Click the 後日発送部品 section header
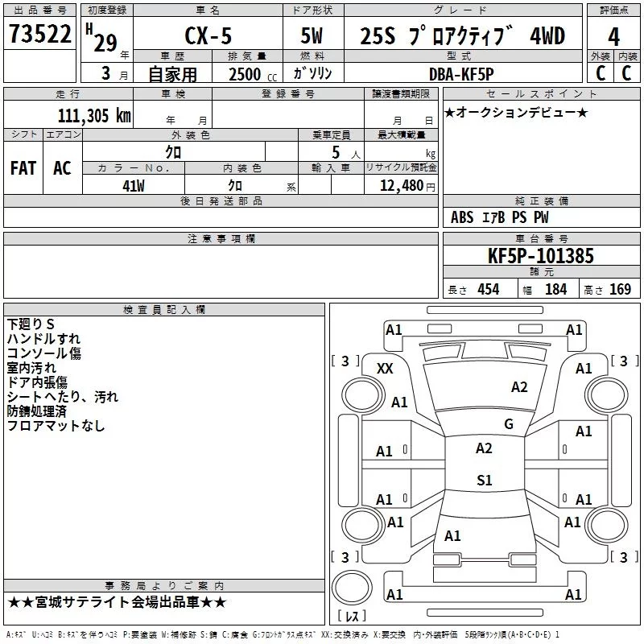 221,200
